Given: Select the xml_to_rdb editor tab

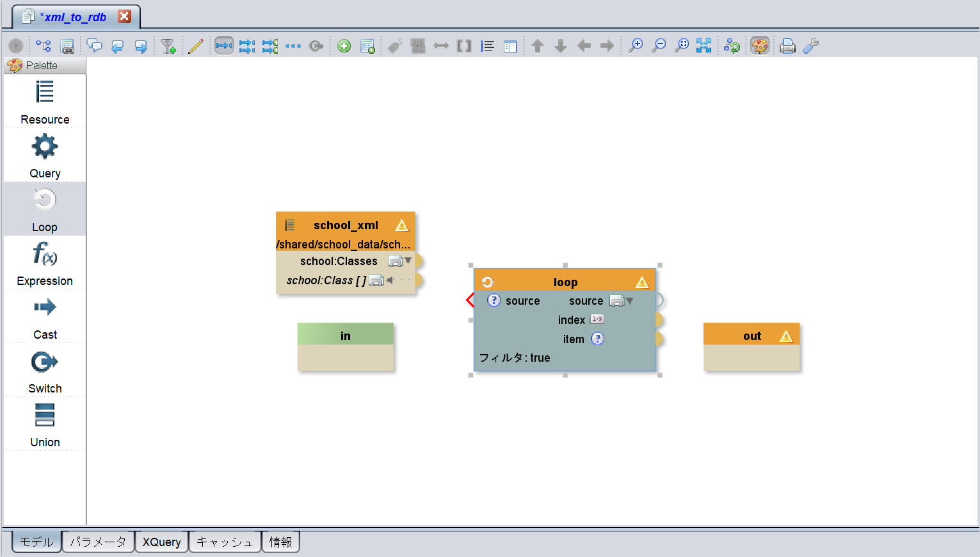Looking at the screenshot, I should click(76, 17).
